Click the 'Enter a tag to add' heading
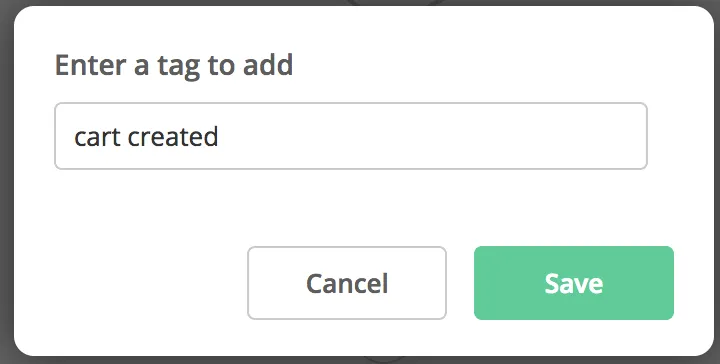Screen dimensions: 720x364 [174, 65]
